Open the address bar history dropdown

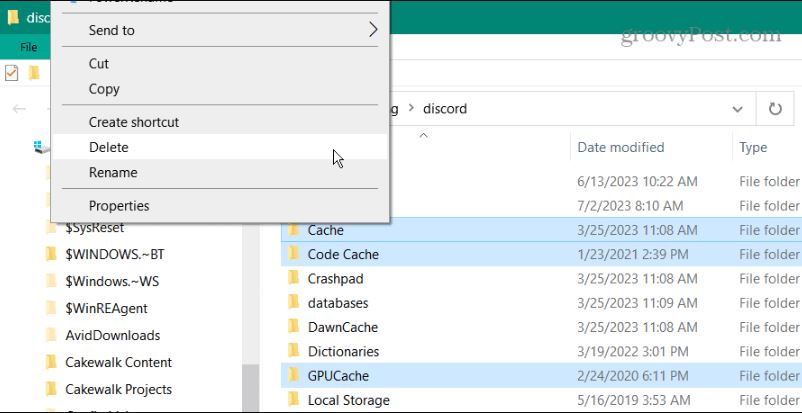738,108
